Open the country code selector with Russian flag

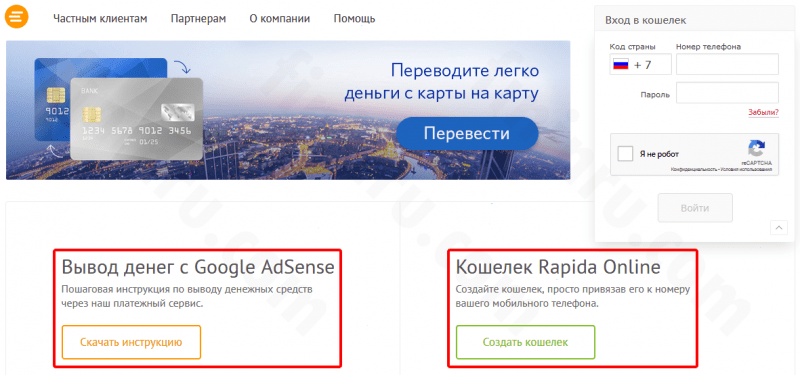pyautogui.click(x=640, y=65)
